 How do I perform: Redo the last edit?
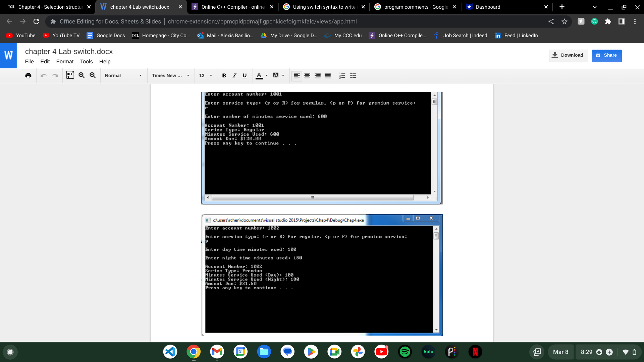(x=55, y=75)
